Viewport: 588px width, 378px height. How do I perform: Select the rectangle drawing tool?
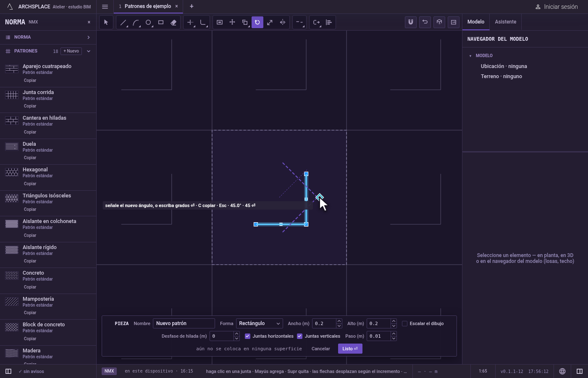coord(161,22)
